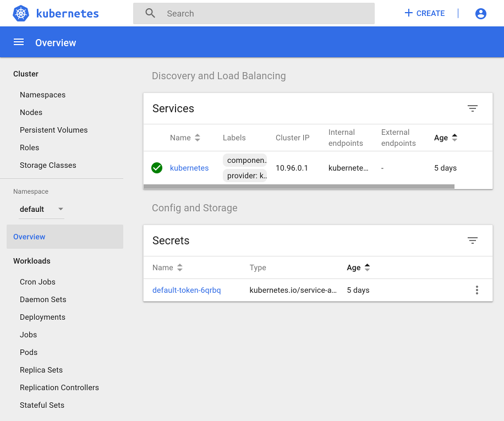Open the hamburger navigation menu
This screenshot has height=421, width=504.
[x=19, y=42]
